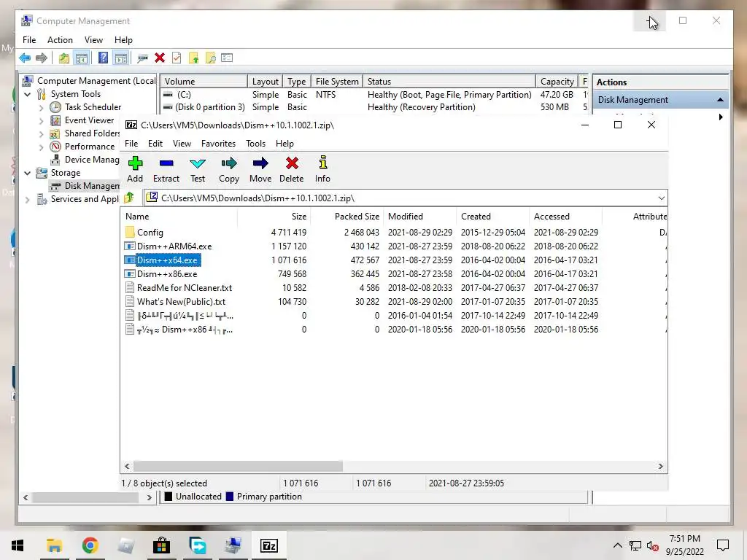Select the (C:) volume row
This screenshot has height=560, width=747.
[x=375, y=95]
